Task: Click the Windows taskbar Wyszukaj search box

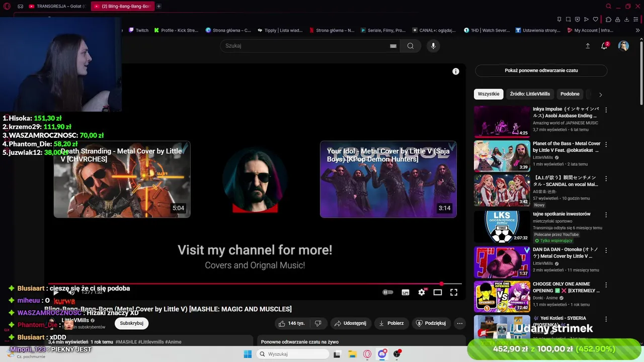Action: pyautogui.click(x=292, y=354)
